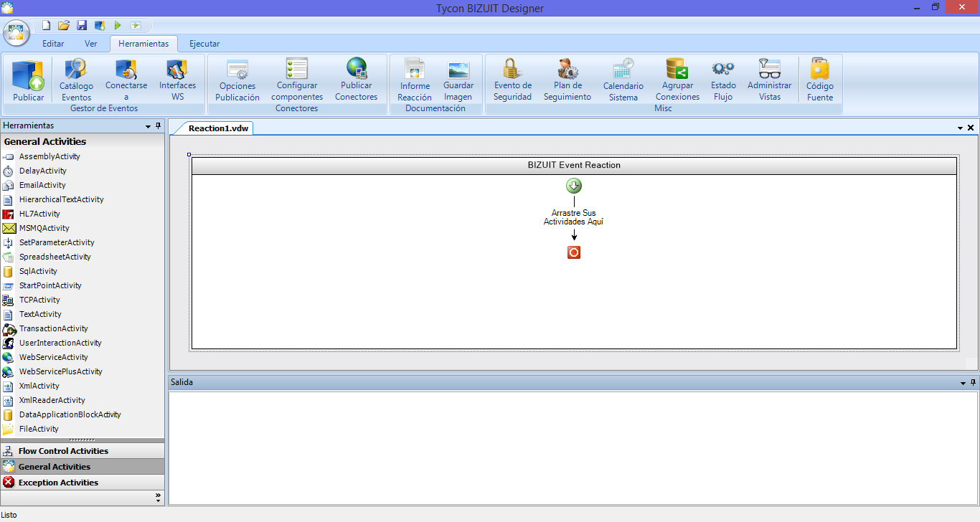980x522 pixels.
Task: Click the BIZUIT application orb button
Action: pos(16,32)
